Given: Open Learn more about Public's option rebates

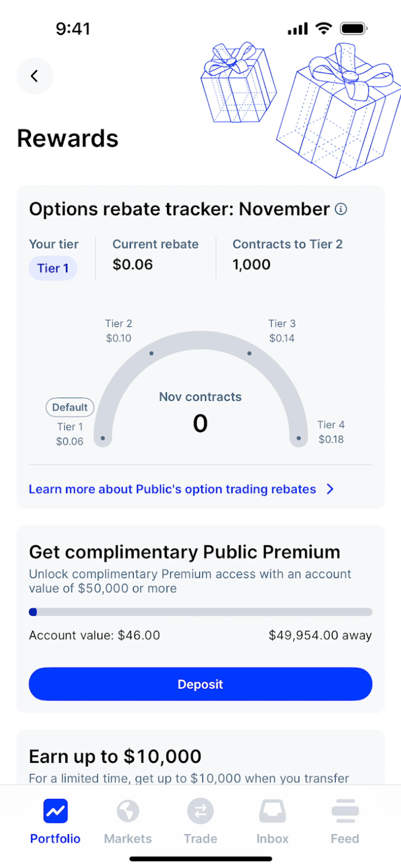Looking at the screenshot, I should 172,489.
